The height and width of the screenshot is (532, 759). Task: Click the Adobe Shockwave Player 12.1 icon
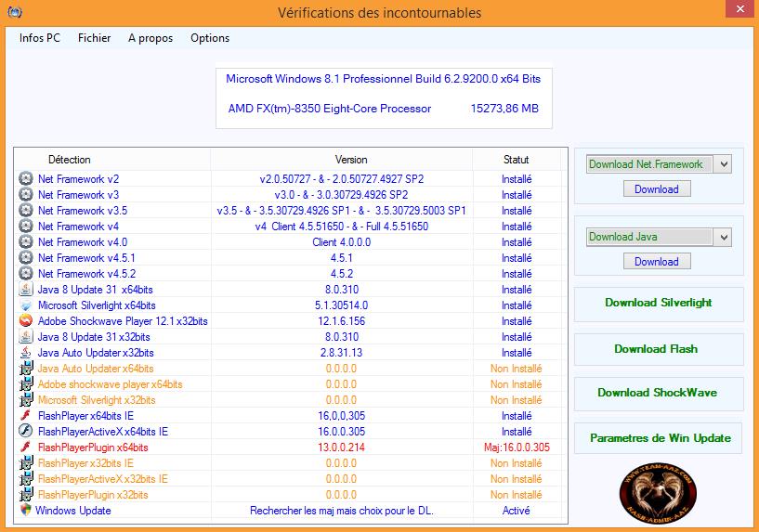(x=26, y=320)
